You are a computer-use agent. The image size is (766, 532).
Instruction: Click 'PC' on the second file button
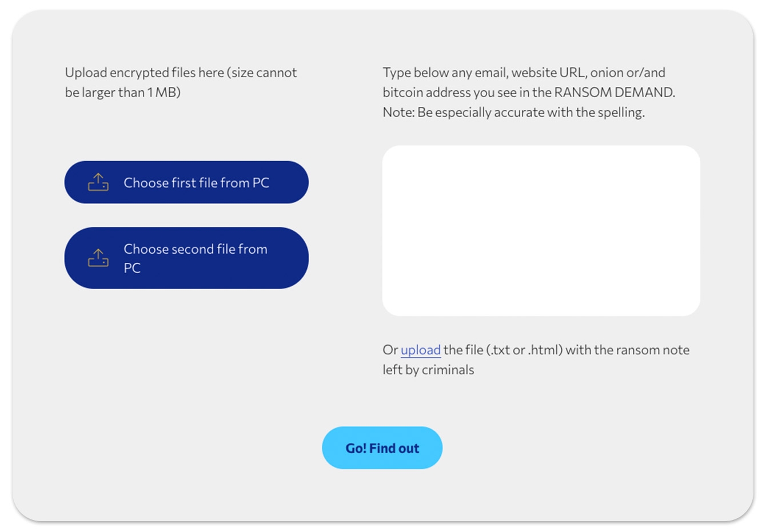pyautogui.click(x=132, y=268)
